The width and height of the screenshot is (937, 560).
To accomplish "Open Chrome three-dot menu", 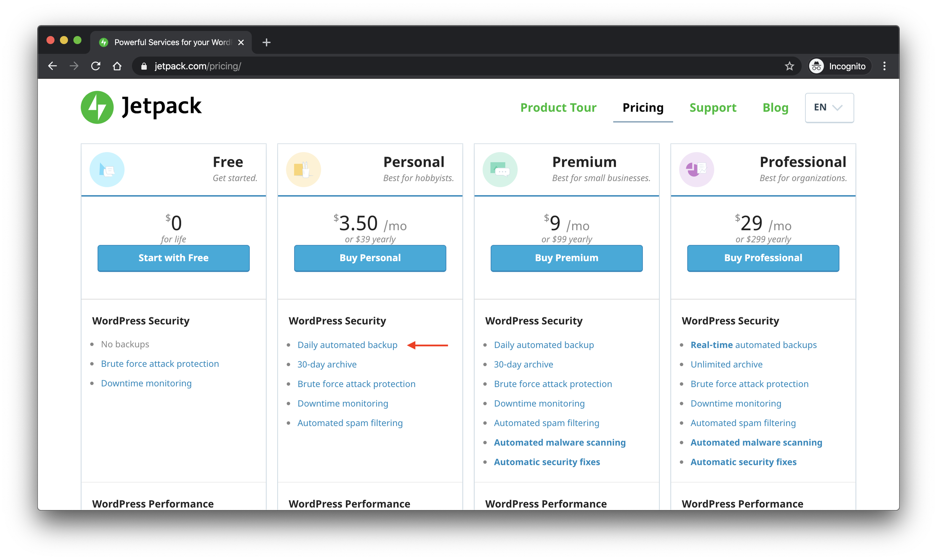I will pos(884,66).
